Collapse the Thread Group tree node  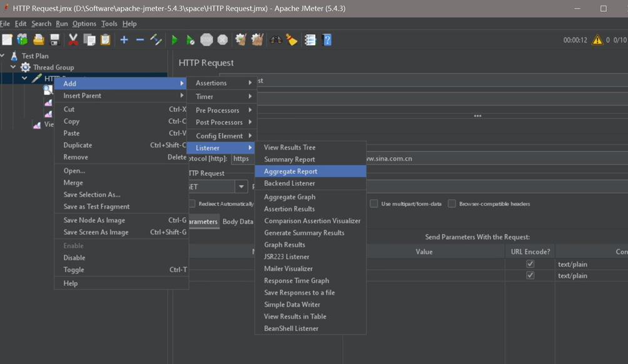click(x=13, y=67)
